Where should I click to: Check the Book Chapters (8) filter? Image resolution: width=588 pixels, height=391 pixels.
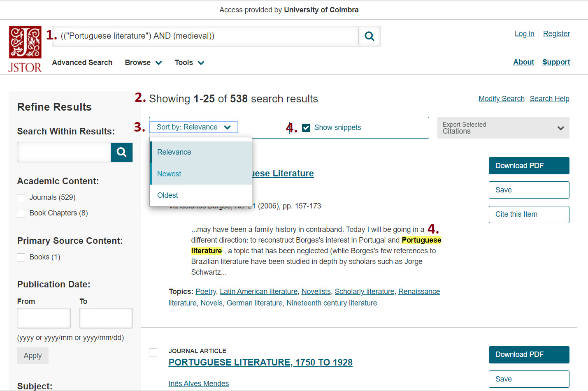pyautogui.click(x=21, y=214)
